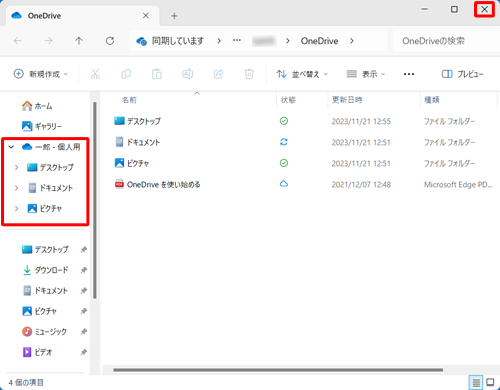Screen dimensions: 500x390
Task: Open pinned ミュージック in quick access
Action: click(44, 332)
